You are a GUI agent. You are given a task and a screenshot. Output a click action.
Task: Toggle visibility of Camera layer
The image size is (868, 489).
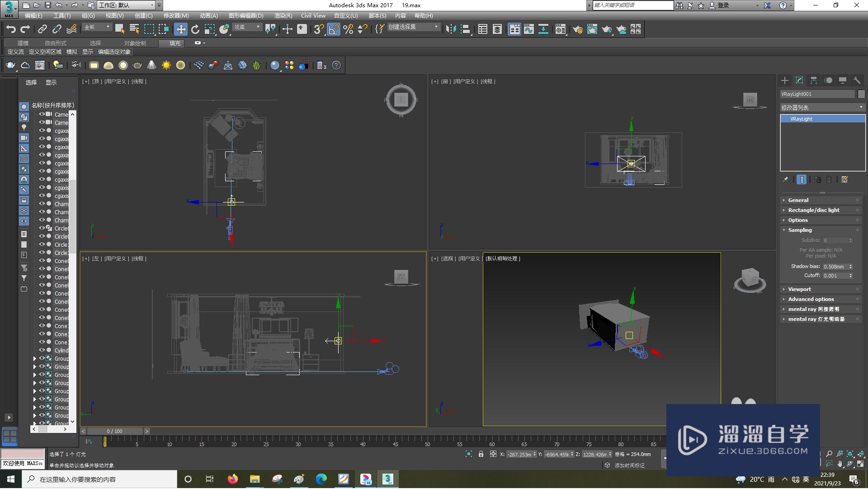coord(41,114)
